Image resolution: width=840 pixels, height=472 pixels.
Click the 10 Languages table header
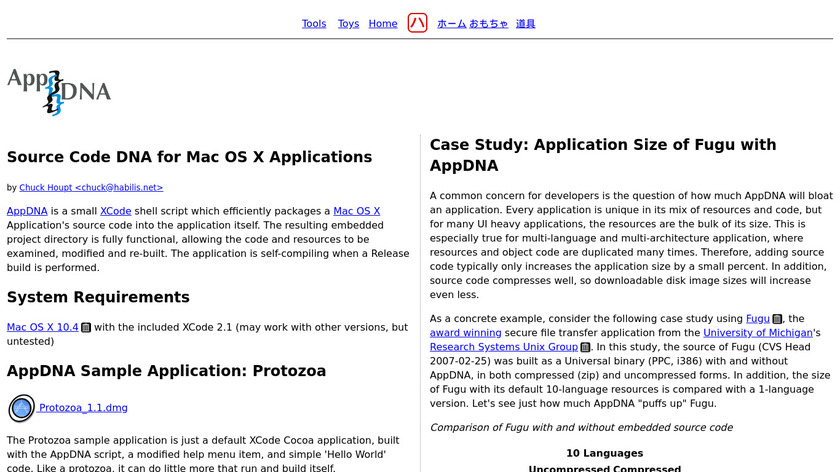click(605, 453)
